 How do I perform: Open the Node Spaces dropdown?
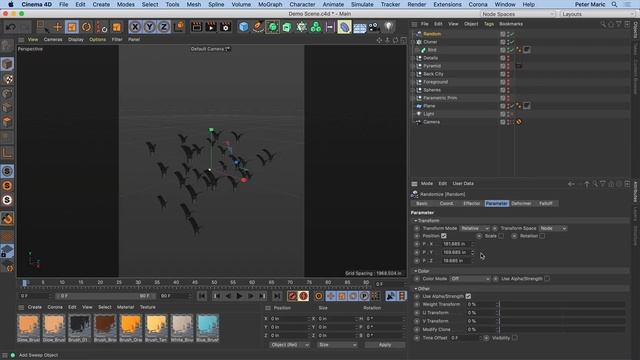(518, 14)
